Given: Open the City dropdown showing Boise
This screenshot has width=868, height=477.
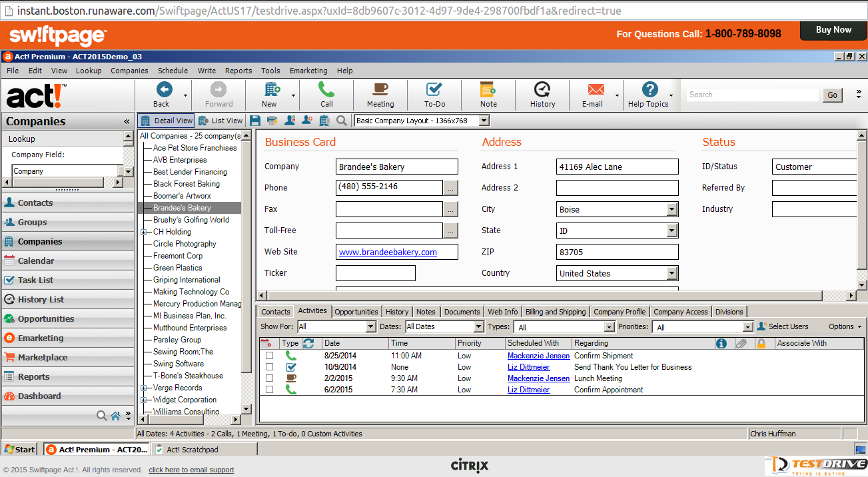Looking at the screenshot, I should pos(672,209).
